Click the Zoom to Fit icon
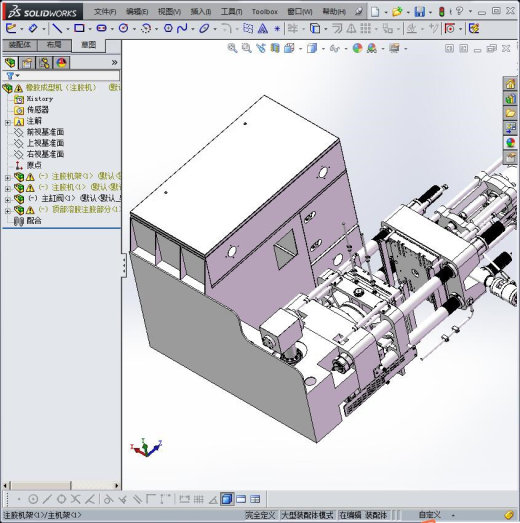This screenshot has height=523, width=520. [x=232, y=48]
